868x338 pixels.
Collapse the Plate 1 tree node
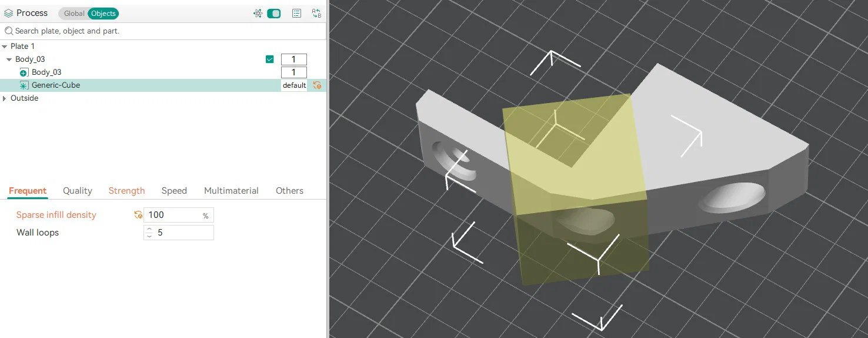click(5, 47)
